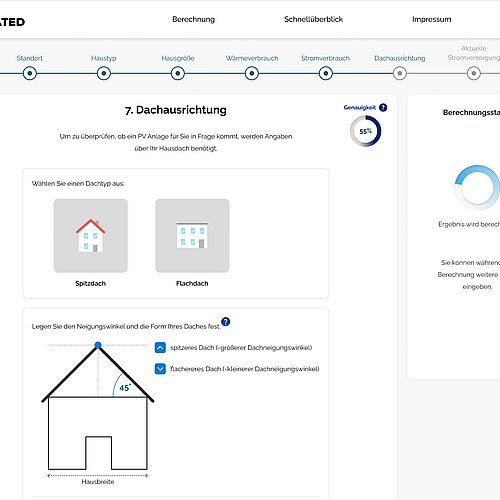Open the Impressum link
The image size is (500, 500).
432,19
